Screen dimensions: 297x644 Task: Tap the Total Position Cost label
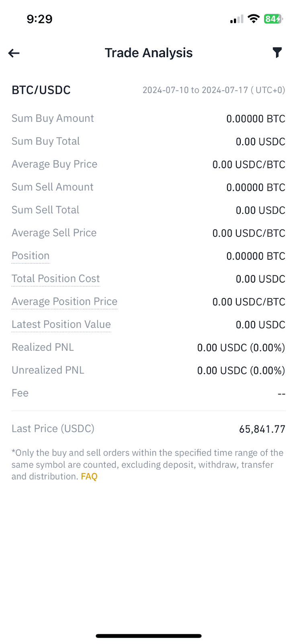tap(55, 279)
